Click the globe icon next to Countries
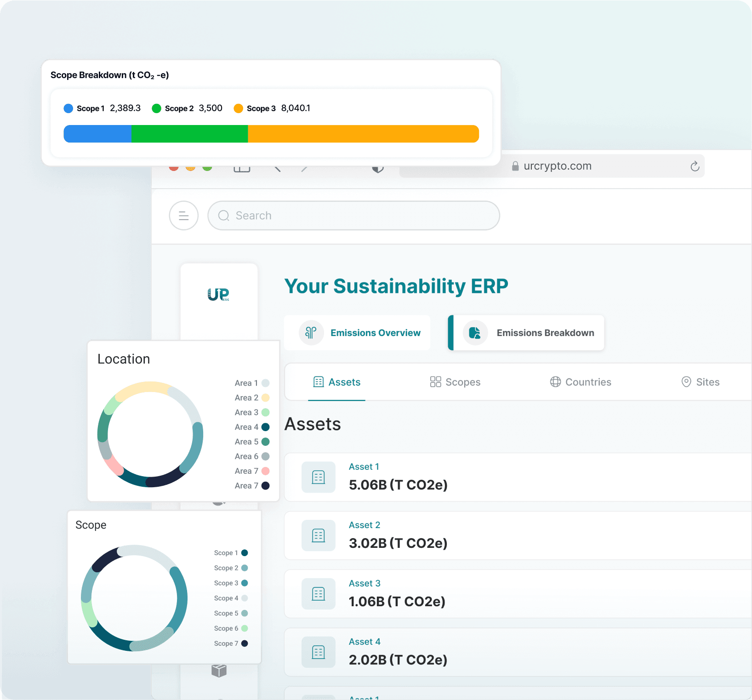752x700 pixels. pyautogui.click(x=555, y=382)
